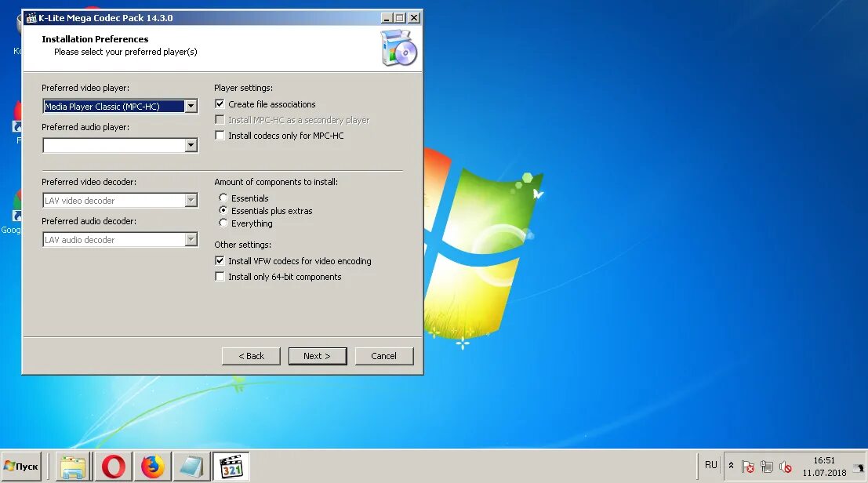
Task: Click the Action Center flag tray icon
Action: tap(748, 467)
